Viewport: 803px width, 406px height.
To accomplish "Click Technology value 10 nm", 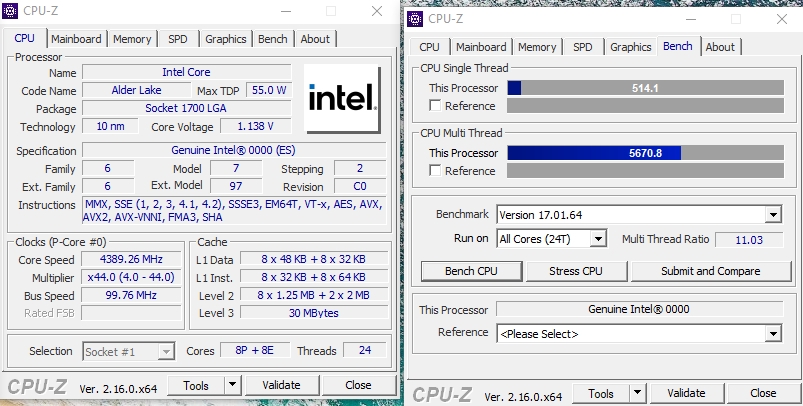I will tap(110, 126).
